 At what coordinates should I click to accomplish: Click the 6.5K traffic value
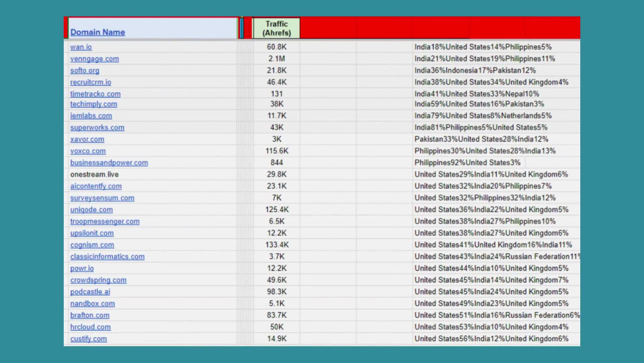[x=276, y=221]
